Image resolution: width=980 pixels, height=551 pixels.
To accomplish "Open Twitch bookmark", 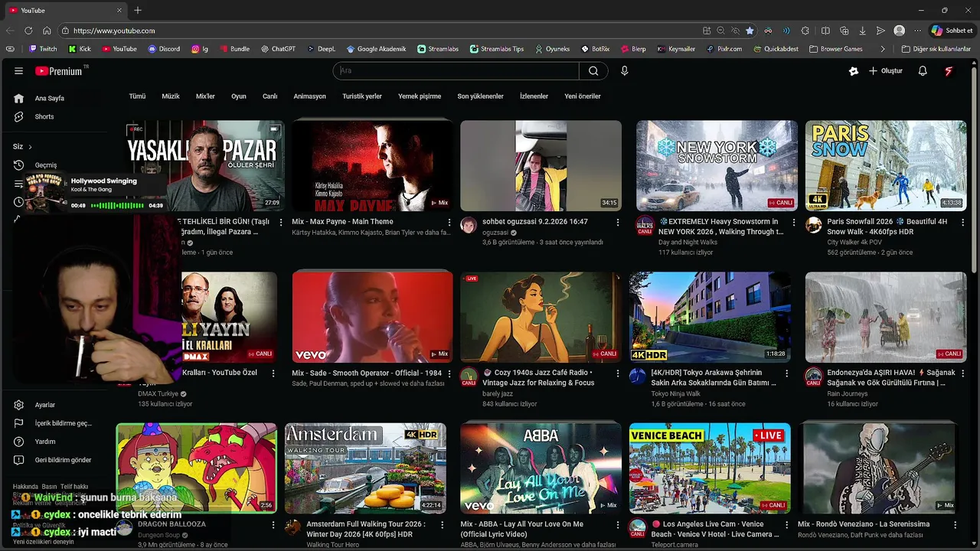I will tap(43, 49).
